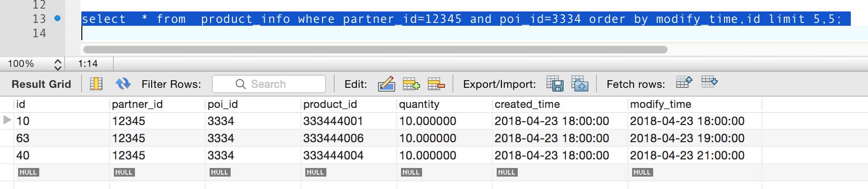Select row arrow indicator for id 10
Viewport: 868px width, 189px height.
click(x=7, y=120)
